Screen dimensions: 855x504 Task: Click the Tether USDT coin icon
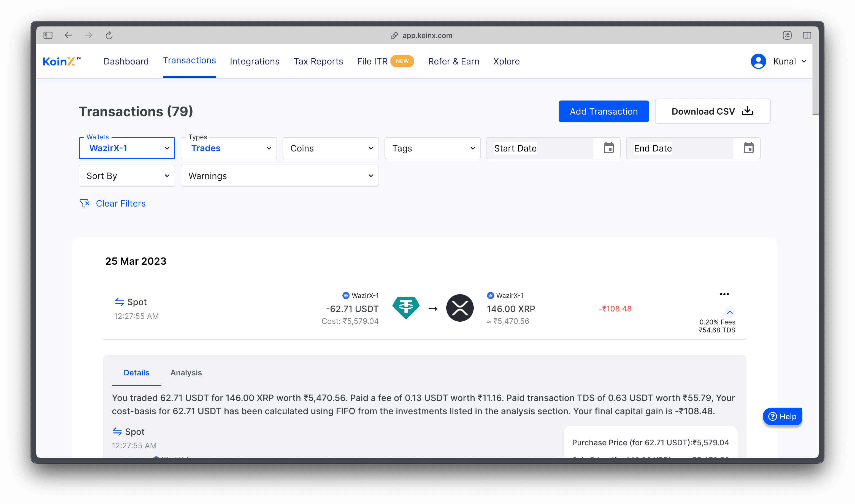pos(406,308)
